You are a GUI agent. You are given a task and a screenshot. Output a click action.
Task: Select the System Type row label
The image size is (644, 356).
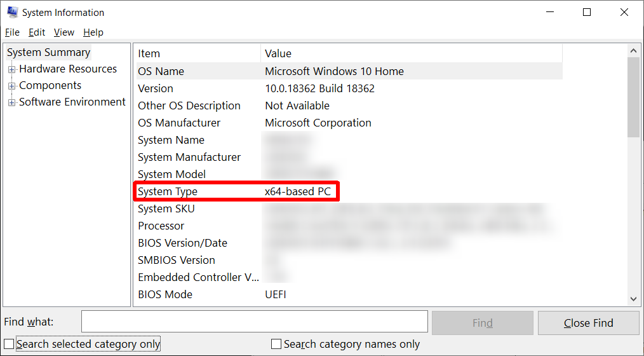point(168,191)
